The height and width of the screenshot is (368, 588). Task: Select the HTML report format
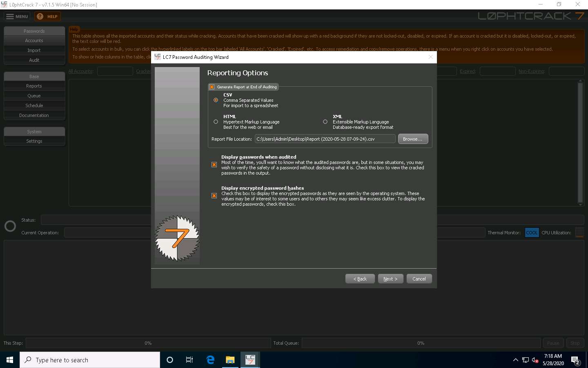(x=216, y=121)
